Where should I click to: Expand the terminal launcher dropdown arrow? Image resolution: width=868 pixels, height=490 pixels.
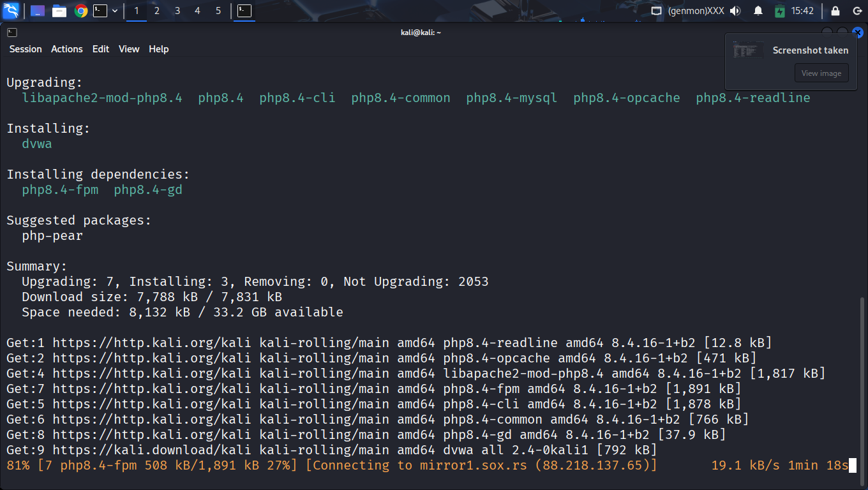[x=115, y=11]
